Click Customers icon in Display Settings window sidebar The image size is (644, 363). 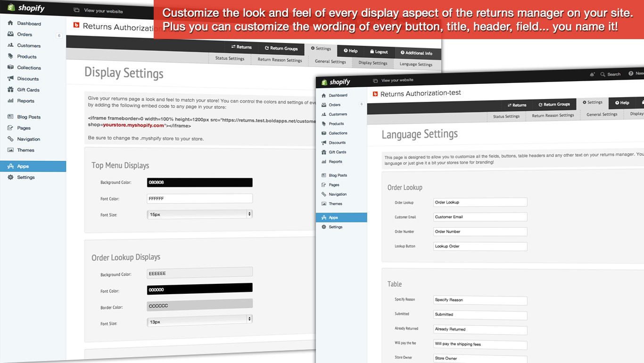click(10, 45)
